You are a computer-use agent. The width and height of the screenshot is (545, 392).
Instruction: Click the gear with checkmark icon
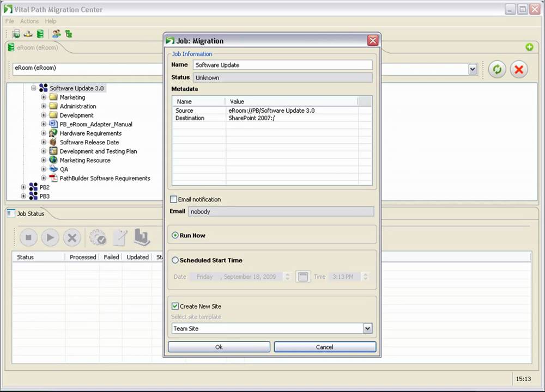[98, 237]
